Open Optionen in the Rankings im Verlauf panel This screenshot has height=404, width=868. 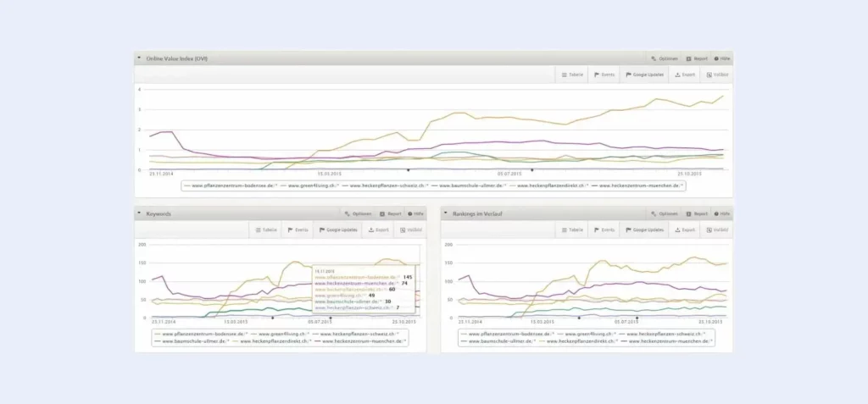[x=665, y=213]
